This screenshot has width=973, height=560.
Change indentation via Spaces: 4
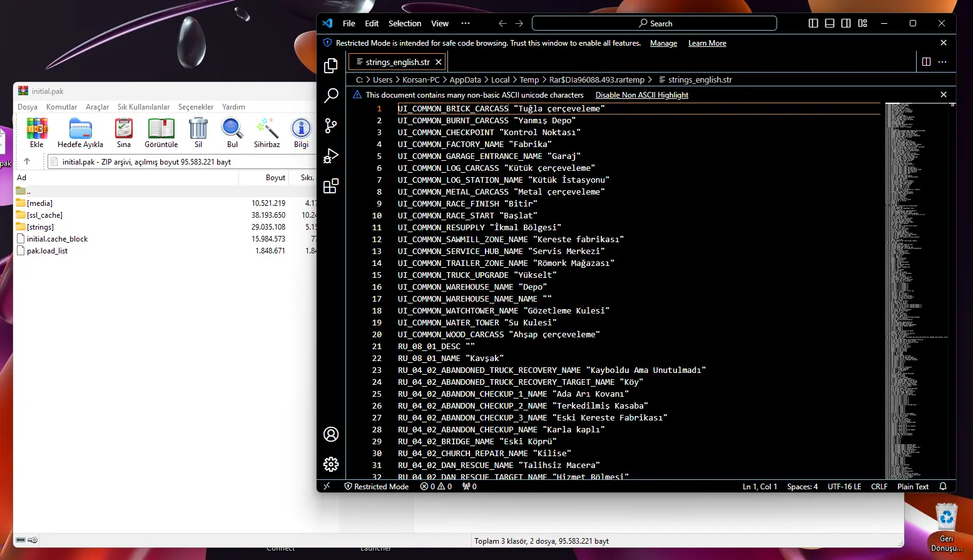pos(802,486)
